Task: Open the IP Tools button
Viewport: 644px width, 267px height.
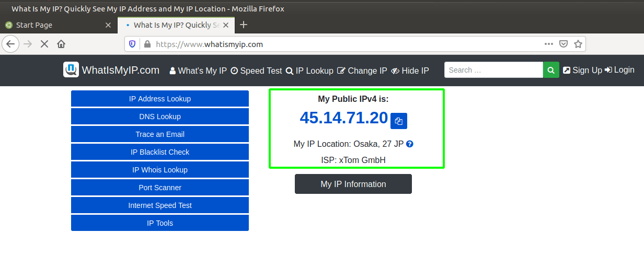Action: [x=160, y=223]
